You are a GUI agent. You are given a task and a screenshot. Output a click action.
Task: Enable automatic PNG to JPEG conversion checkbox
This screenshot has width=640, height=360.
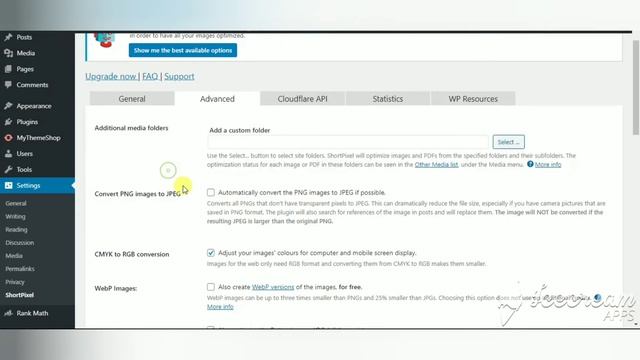click(x=211, y=192)
